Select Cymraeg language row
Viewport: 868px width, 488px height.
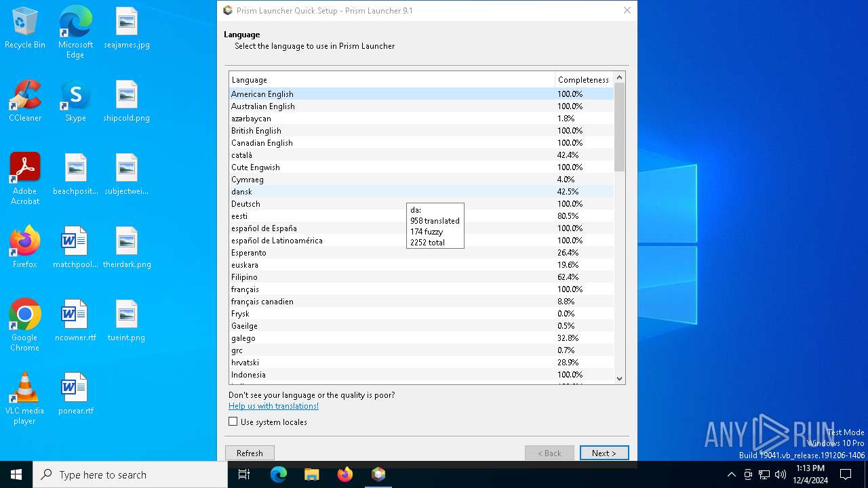[x=421, y=180]
